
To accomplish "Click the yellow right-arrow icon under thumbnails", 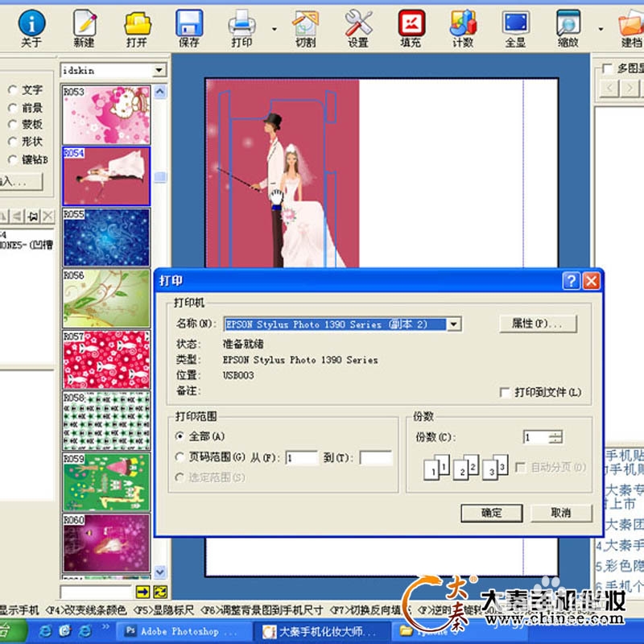I will tap(142, 592).
